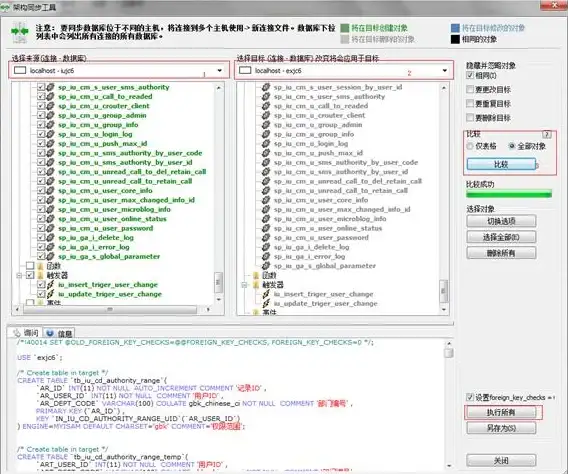Click the database icon in the source localhost - iujc6 combo
The height and width of the screenshot is (474, 568).
[20, 70]
